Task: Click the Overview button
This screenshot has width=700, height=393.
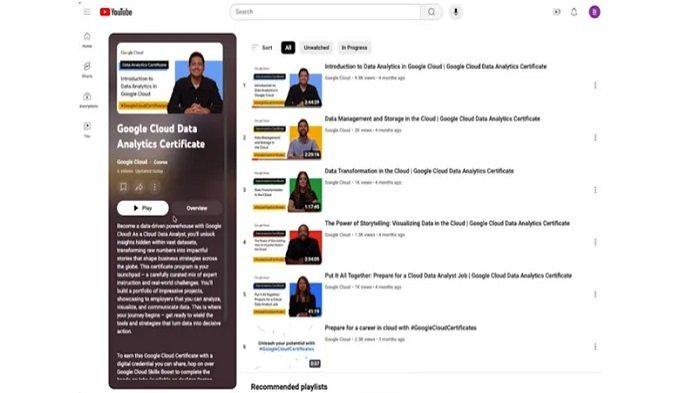Action: pos(197,208)
